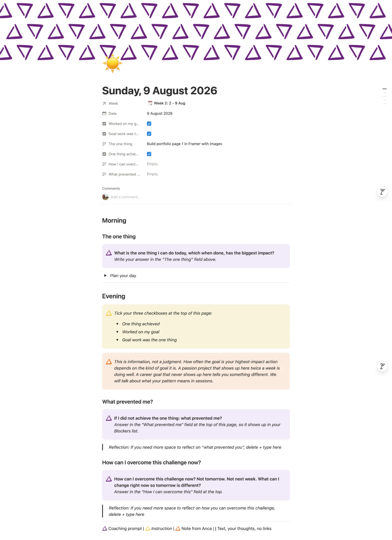Click the Week relation arrow icon

104,103
